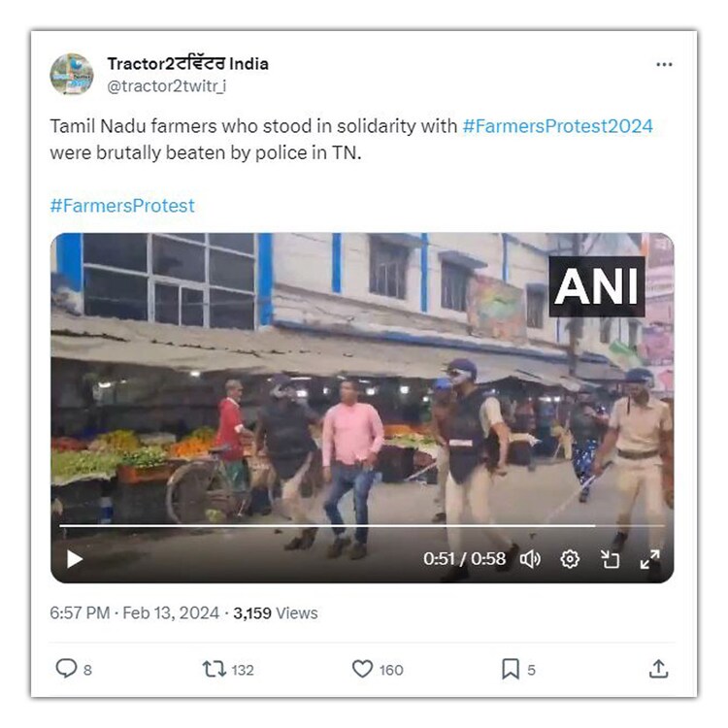Click the Tractor2Twitter profile avatar
Viewport: 728px width, 728px height.
tap(72, 75)
